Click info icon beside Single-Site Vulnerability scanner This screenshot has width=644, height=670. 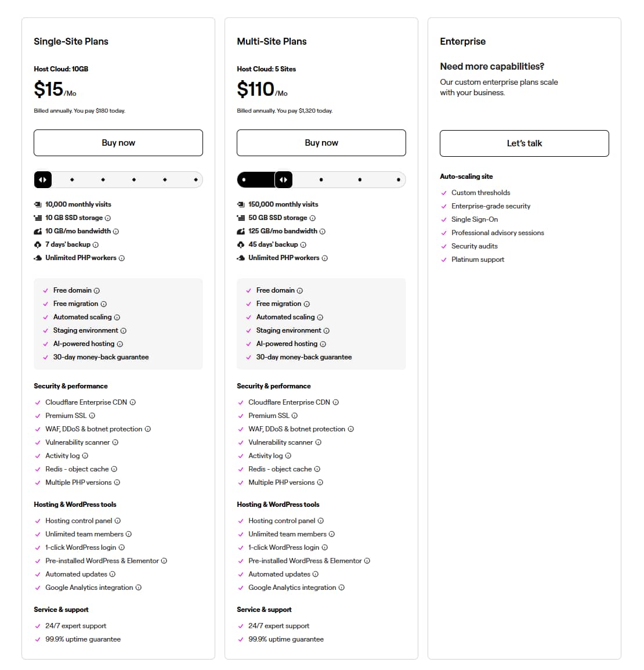[115, 442]
